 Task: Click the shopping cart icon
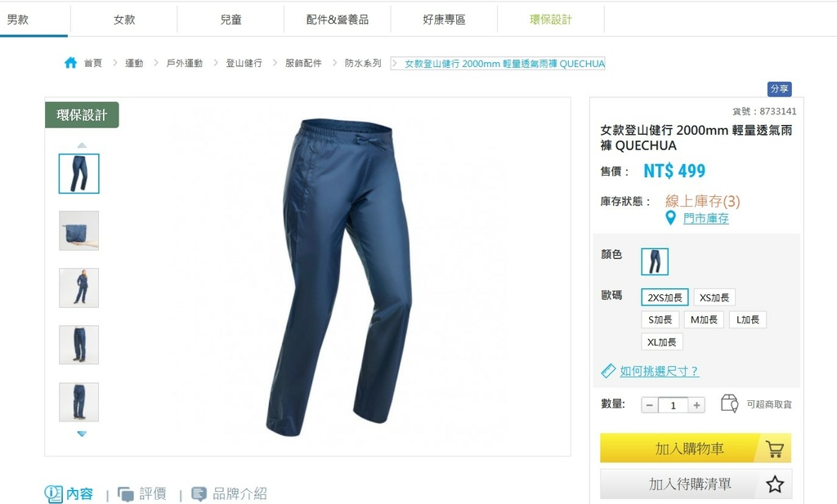pyautogui.click(x=774, y=449)
